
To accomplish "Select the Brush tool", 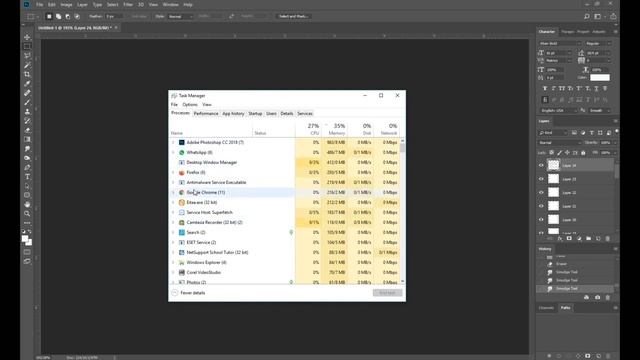I will click(x=27, y=102).
